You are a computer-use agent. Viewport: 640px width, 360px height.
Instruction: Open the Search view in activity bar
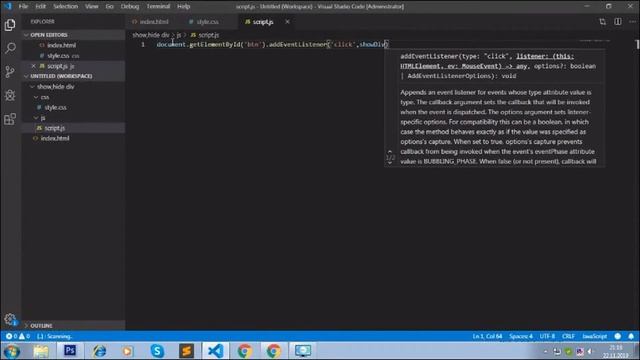click(10, 48)
